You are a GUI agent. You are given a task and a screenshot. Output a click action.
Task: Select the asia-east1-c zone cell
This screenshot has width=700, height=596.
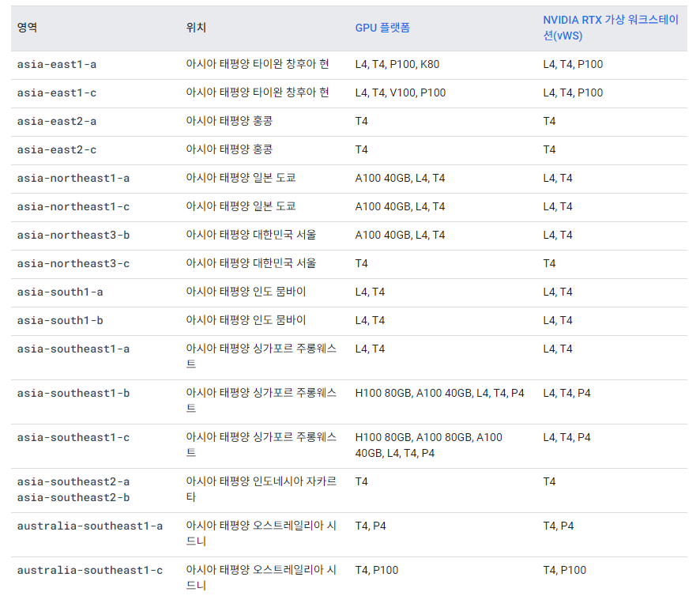(57, 93)
